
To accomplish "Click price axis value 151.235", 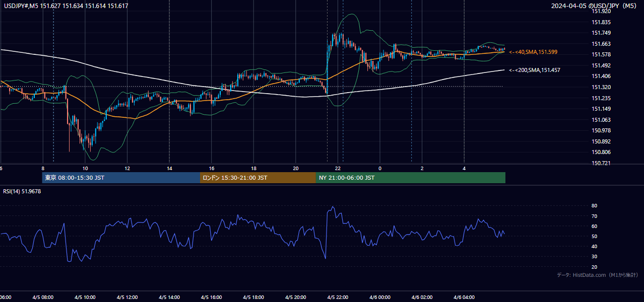I will [601, 98].
